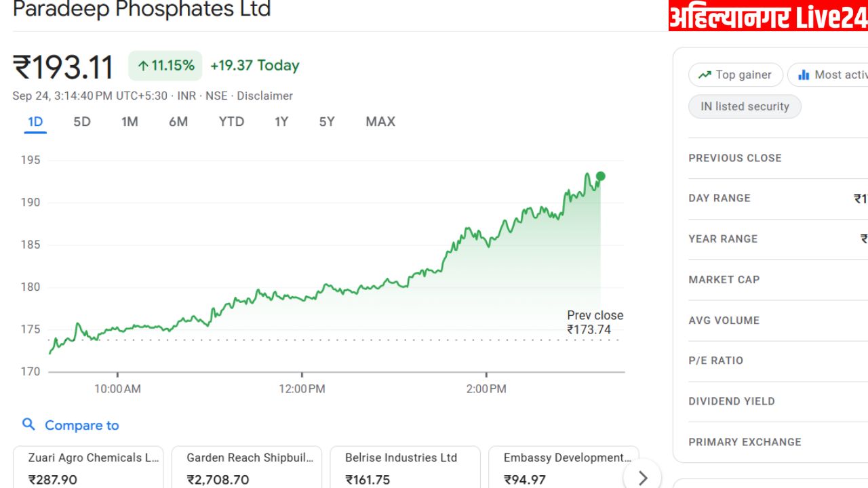Screen dimensions: 868x488
Task: Select the MAX chart range
Action: [380, 122]
